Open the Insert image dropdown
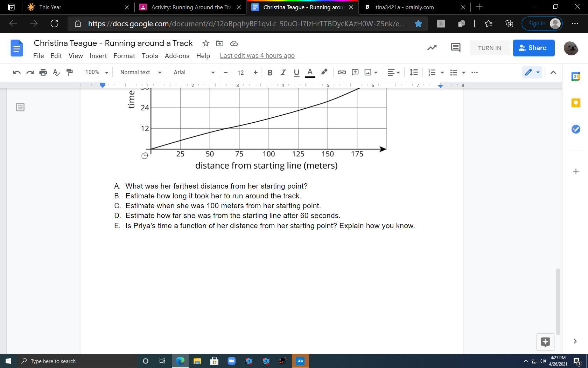This screenshot has height=368, width=588. pos(371,72)
